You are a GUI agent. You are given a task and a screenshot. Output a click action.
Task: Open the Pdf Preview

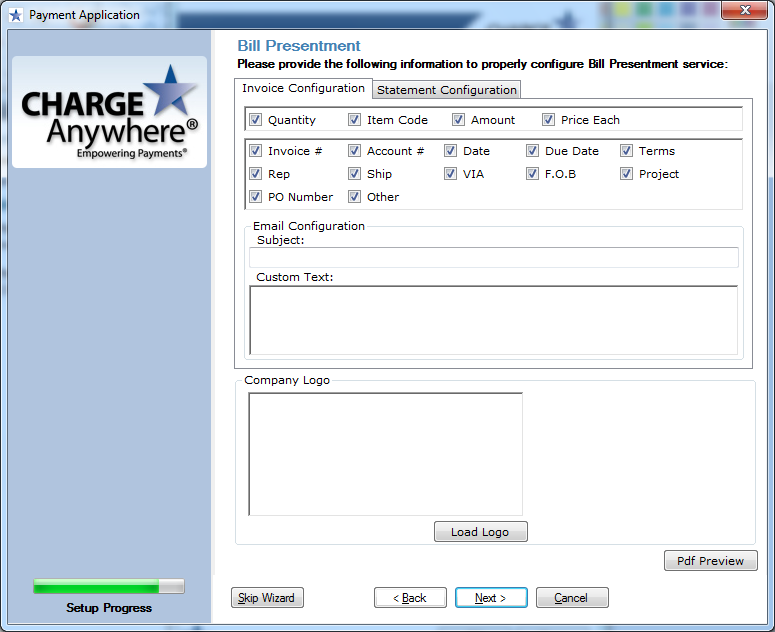(x=710, y=561)
